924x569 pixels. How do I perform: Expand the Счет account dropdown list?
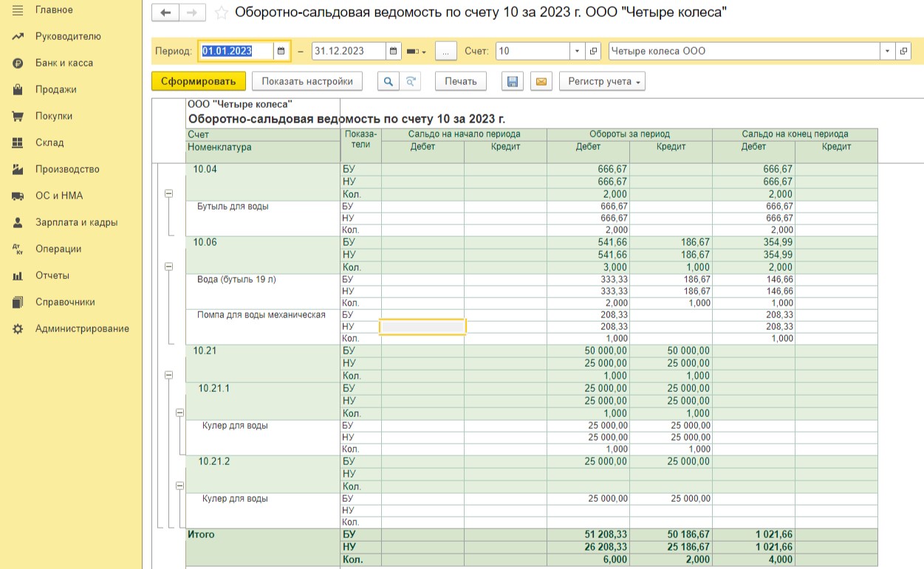pos(577,51)
